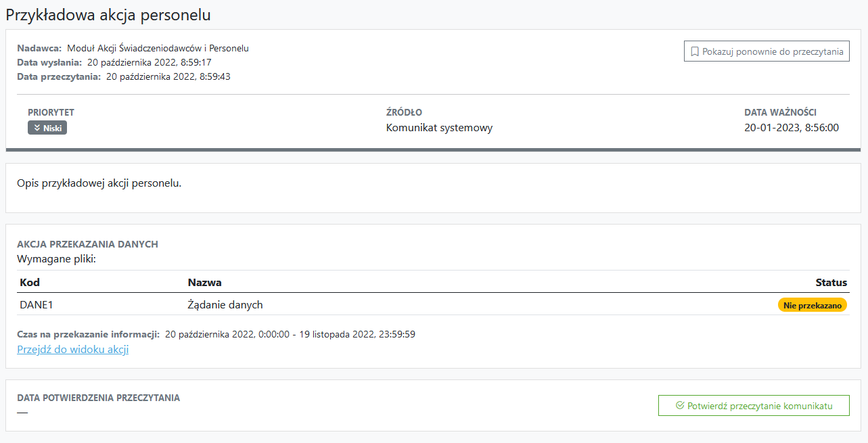Click the Data wysłania timestamp value

(x=150, y=62)
